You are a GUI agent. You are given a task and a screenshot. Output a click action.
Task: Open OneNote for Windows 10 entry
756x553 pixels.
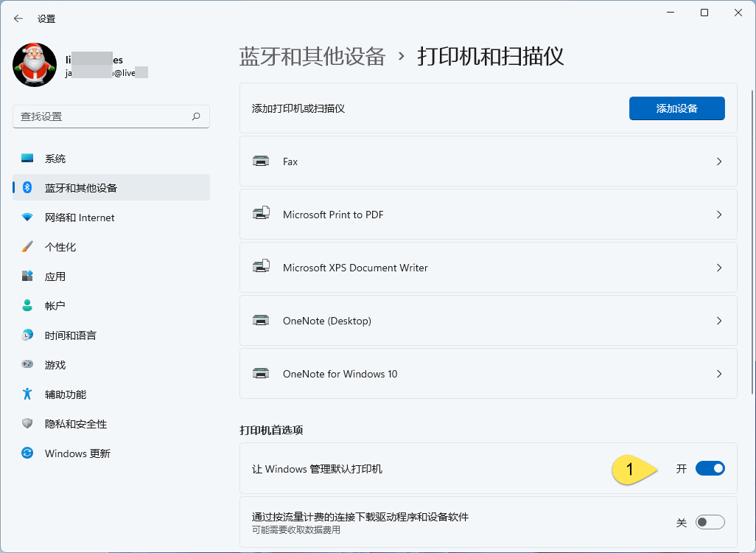[x=488, y=374]
